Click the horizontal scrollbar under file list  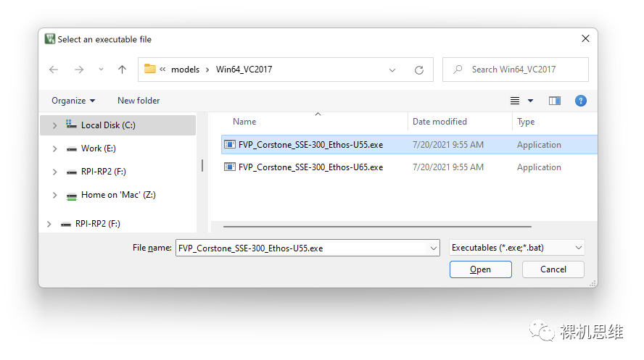tap(377, 226)
